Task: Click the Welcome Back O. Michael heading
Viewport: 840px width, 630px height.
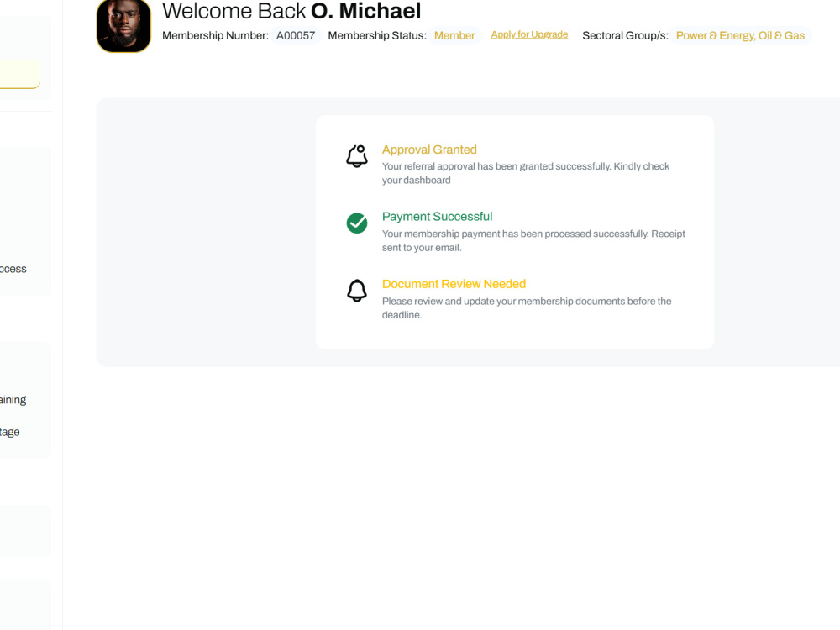Action: click(291, 11)
